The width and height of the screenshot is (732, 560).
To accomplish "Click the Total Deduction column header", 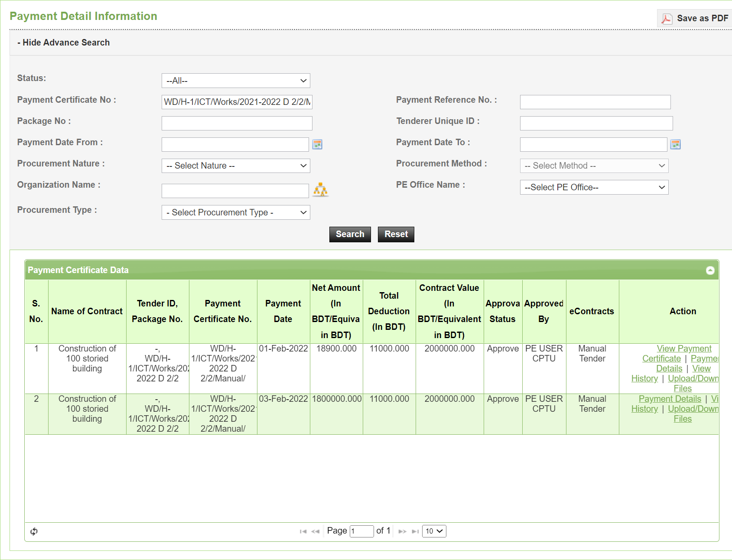I will point(389,311).
